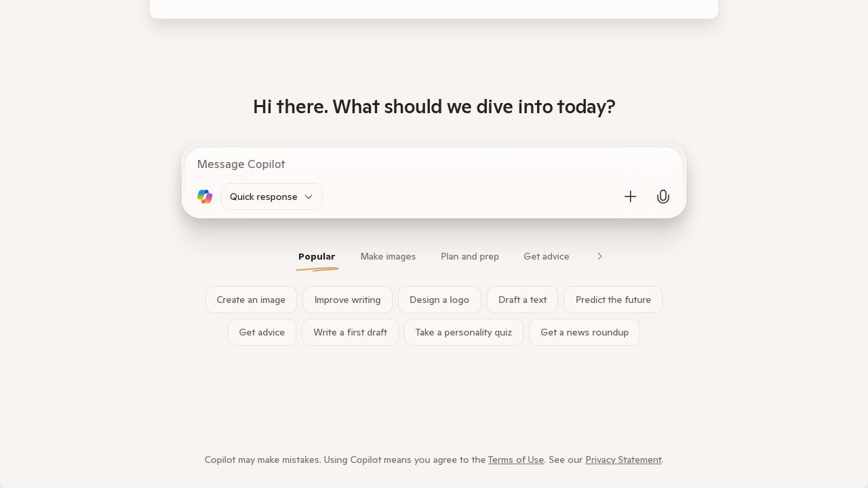The image size is (868, 488).
Task: Start with Write a first draft
Action: [350, 332]
